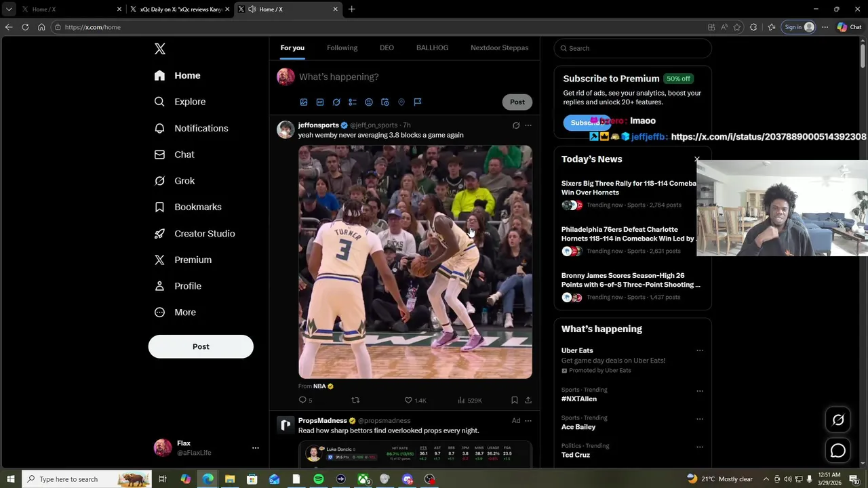The width and height of the screenshot is (868, 488).
Task: Open Sixers Big Three Rally news story
Action: tap(629, 188)
